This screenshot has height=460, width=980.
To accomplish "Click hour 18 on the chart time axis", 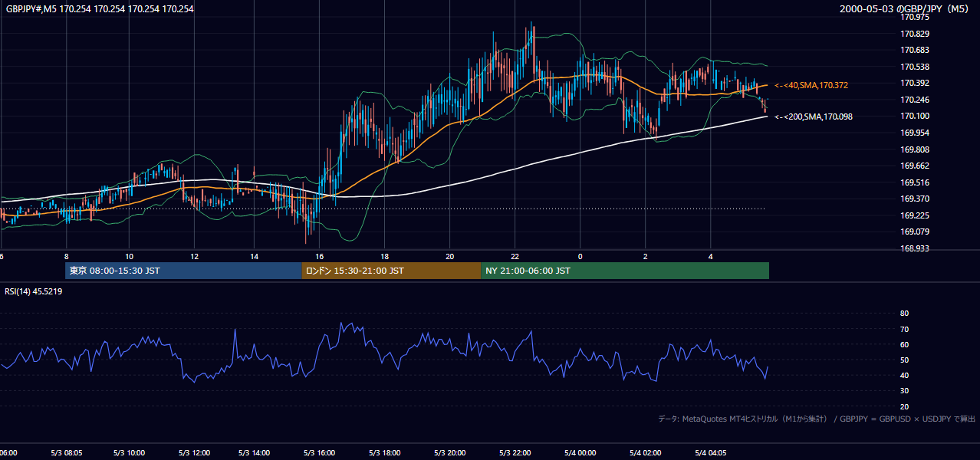I will click(384, 256).
